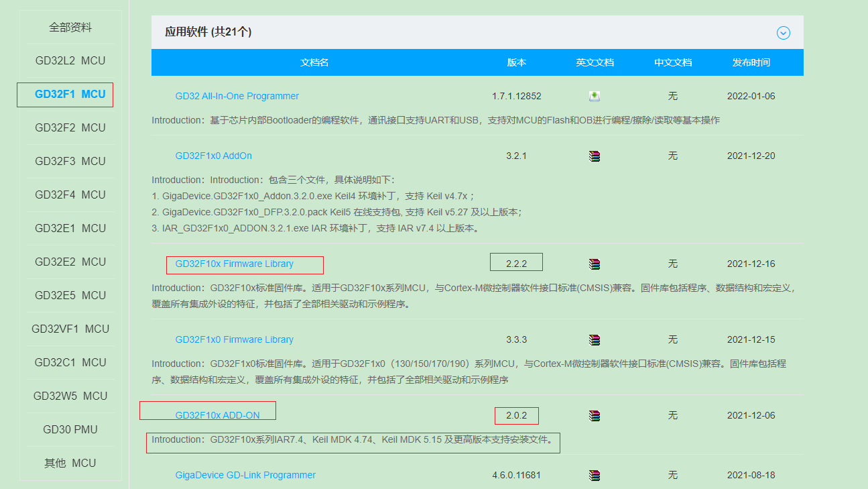
Task: Open the 其他 MCU category
Action: [69, 463]
